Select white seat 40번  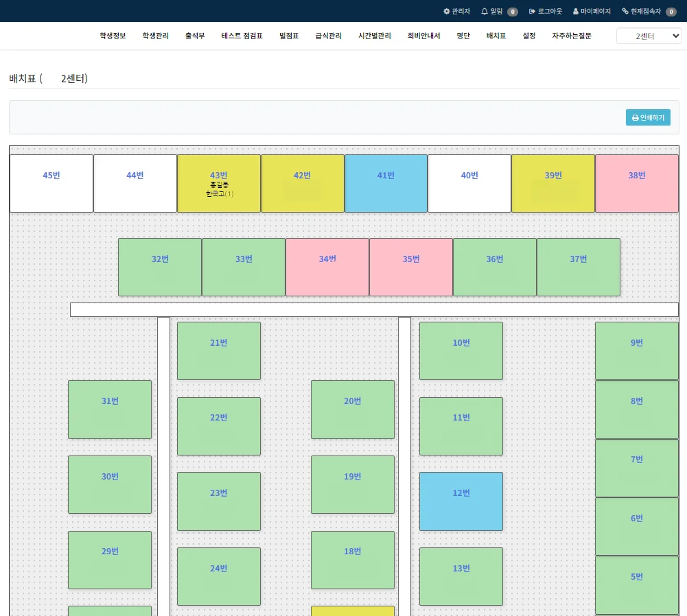point(469,183)
